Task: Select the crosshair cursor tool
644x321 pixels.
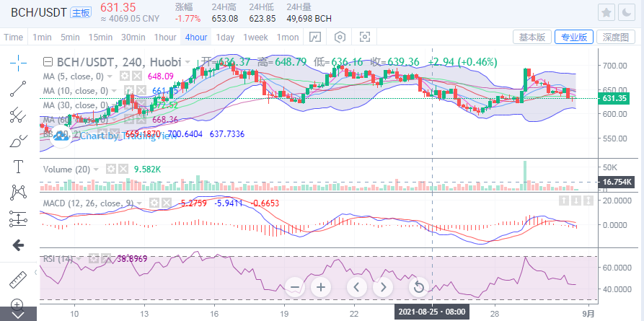Action: click(19, 63)
